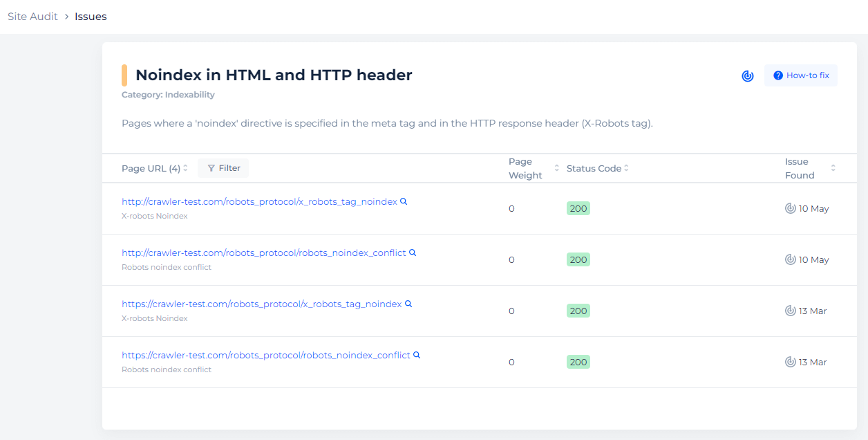Click crawl icon beside 13 Mar, https robots_noindex_conflict

click(x=791, y=362)
